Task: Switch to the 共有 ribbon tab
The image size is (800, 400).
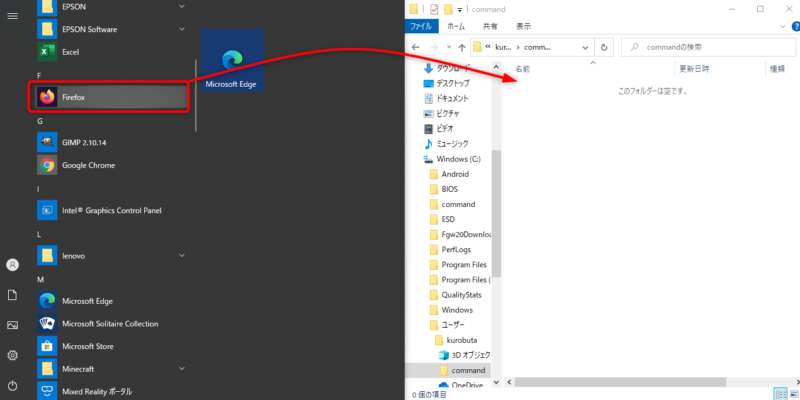Action: [490, 27]
